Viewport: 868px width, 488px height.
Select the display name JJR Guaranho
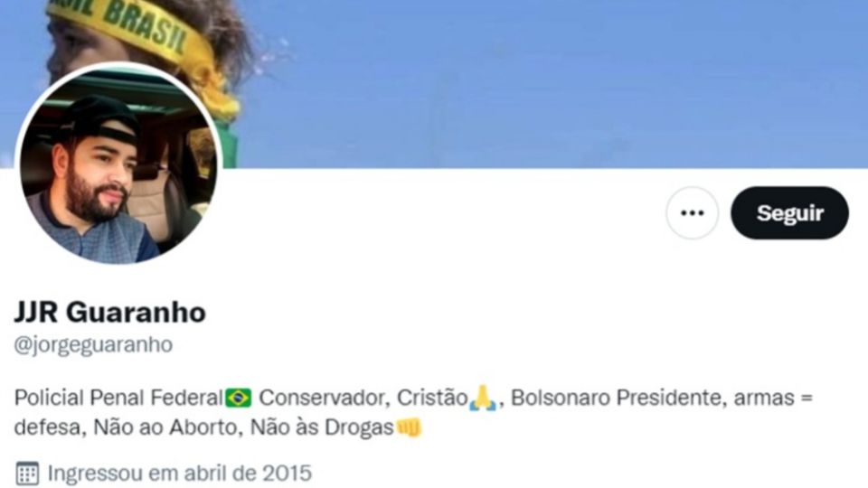(109, 313)
